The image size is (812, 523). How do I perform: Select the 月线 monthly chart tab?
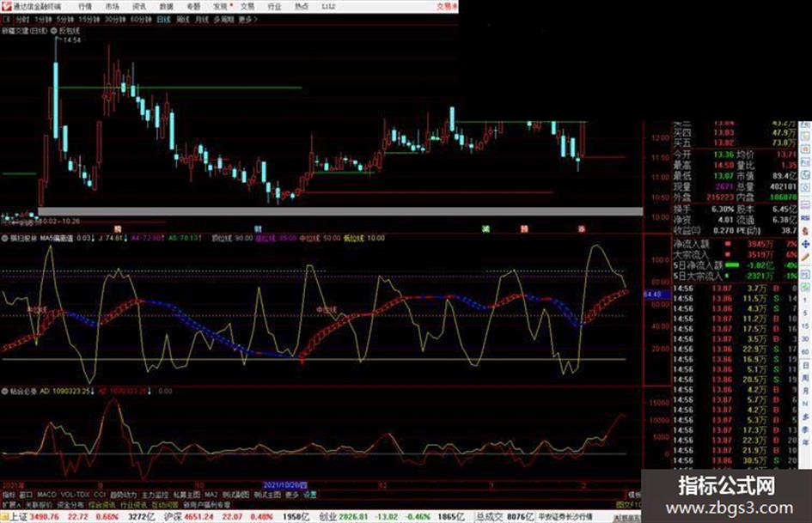pos(201,20)
